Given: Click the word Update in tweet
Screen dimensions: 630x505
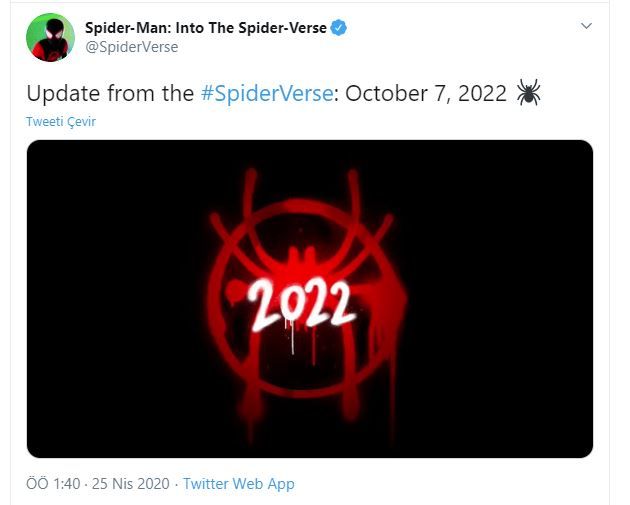Looking at the screenshot, I should (63, 93).
